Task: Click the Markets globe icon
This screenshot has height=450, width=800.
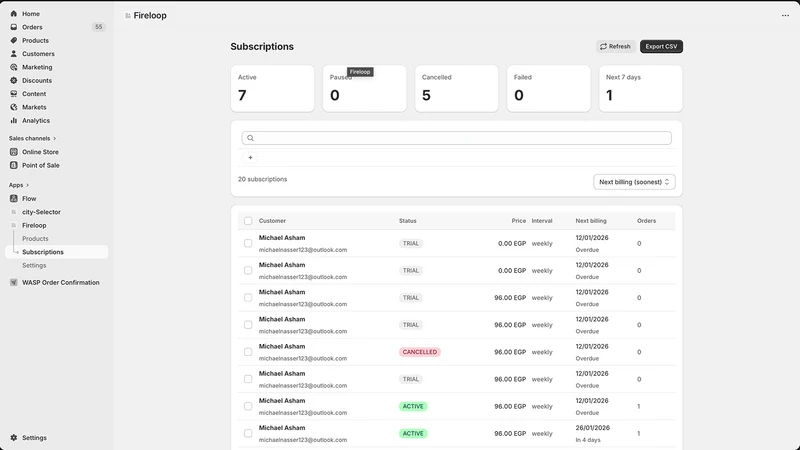Action: pos(14,107)
